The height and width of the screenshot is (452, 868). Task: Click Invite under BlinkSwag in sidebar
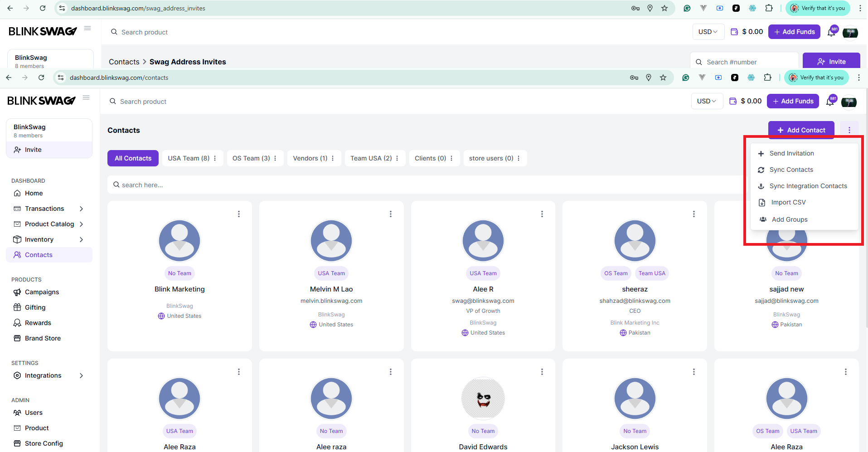point(49,150)
